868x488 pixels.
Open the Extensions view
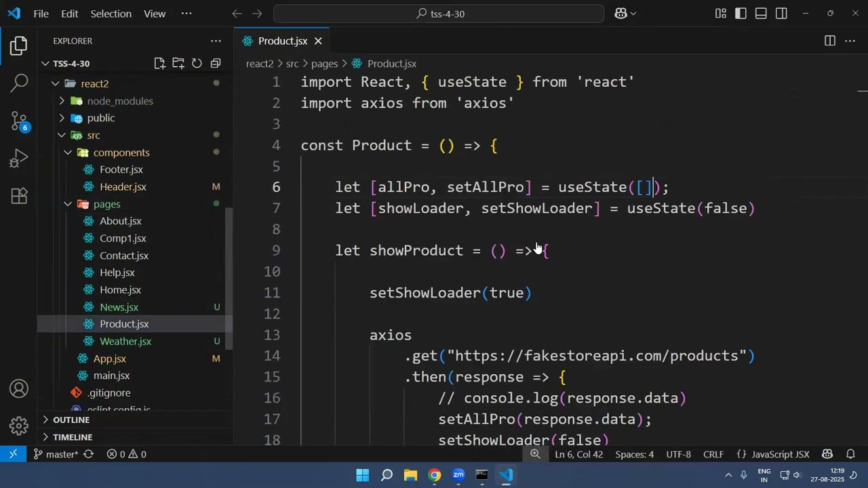[x=19, y=196]
